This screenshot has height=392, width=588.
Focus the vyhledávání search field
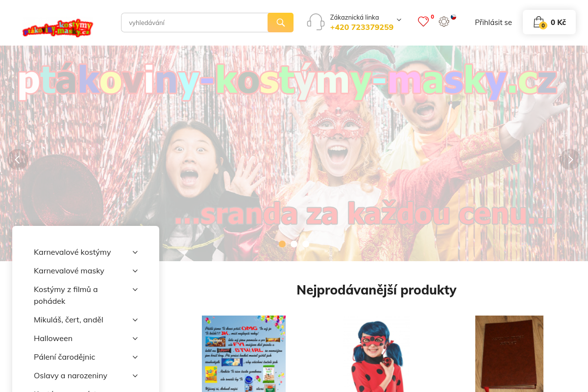point(195,23)
